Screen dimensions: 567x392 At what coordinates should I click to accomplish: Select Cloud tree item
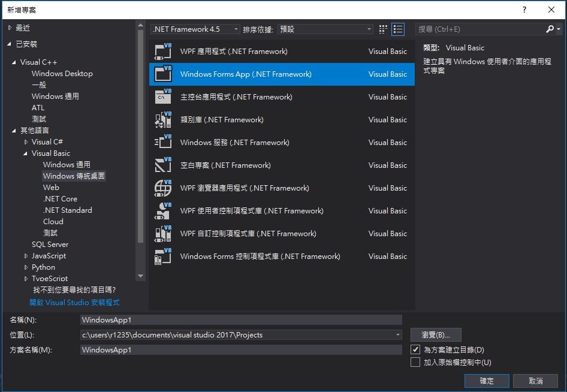pos(53,222)
